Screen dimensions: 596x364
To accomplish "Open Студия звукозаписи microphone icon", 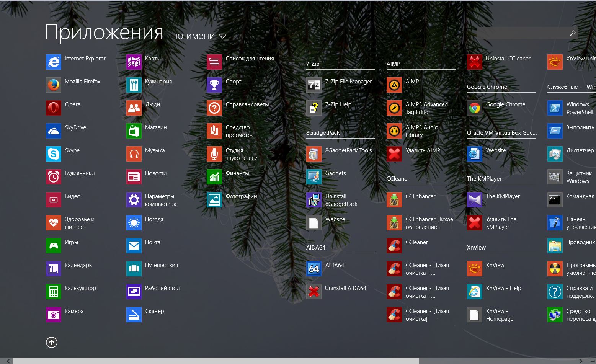I will (214, 154).
